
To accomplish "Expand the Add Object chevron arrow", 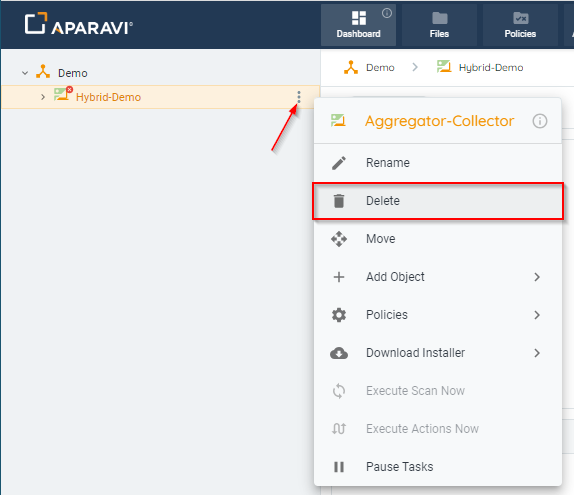I will [x=537, y=277].
